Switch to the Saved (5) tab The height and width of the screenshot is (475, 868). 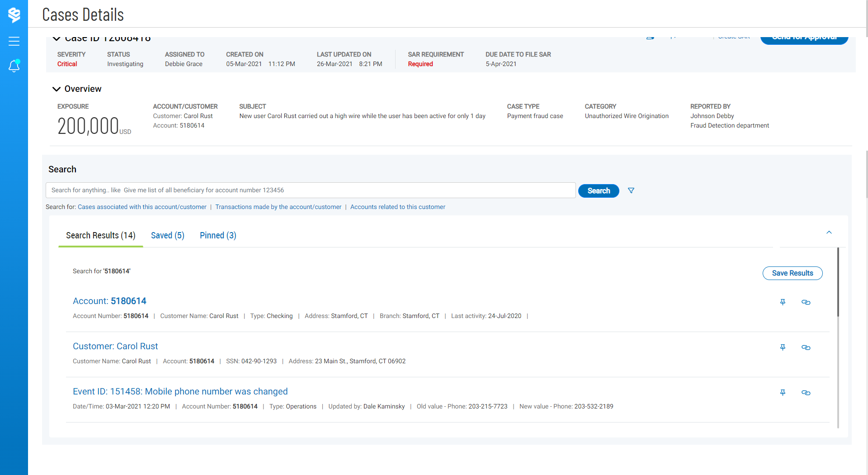tap(167, 235)
